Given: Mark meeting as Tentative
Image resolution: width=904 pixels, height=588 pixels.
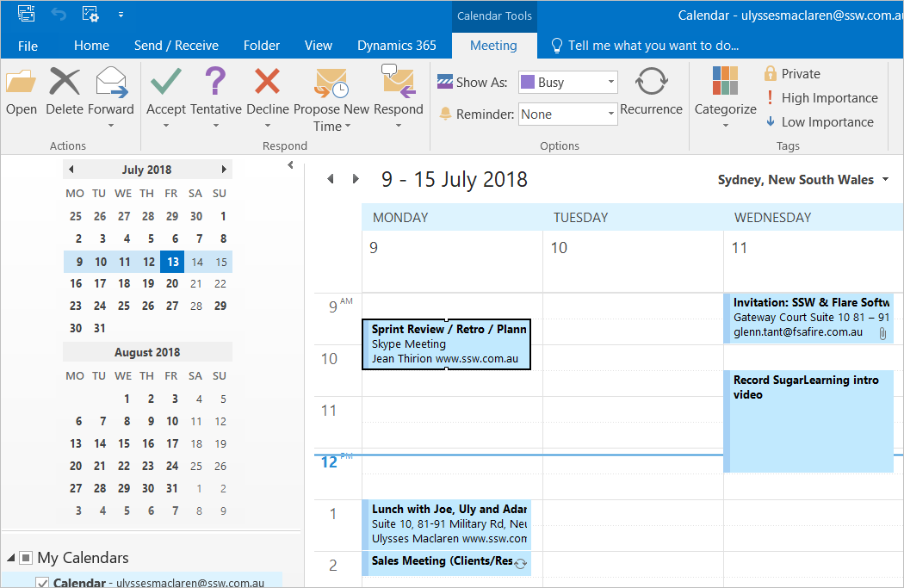Looking at the screenshot, I should [215, 84].
